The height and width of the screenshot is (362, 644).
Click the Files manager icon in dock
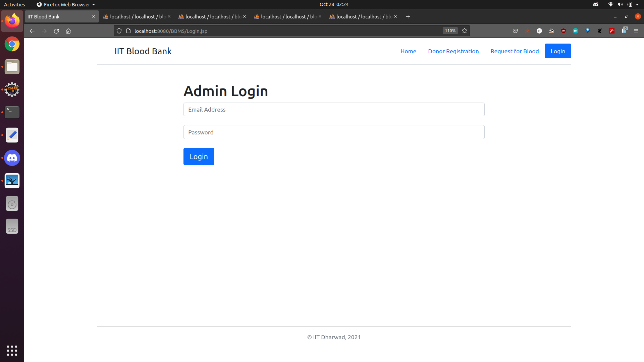(x=12, y=67)
